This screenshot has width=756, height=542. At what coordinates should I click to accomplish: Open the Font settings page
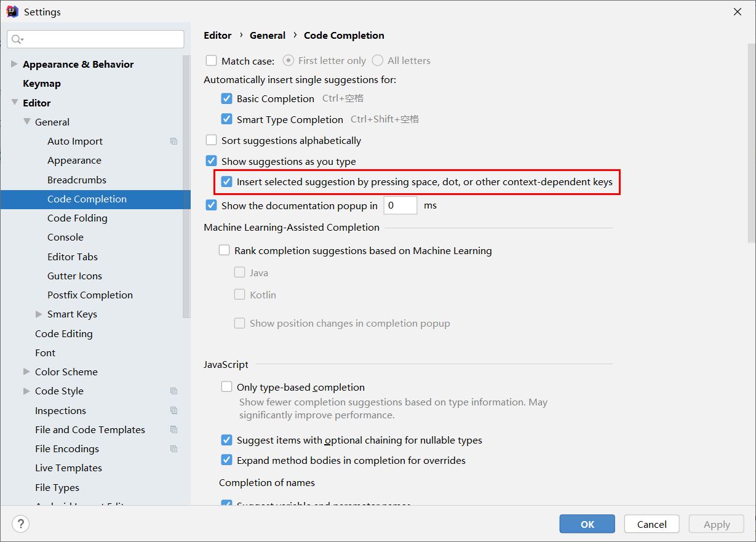[46, 353]
